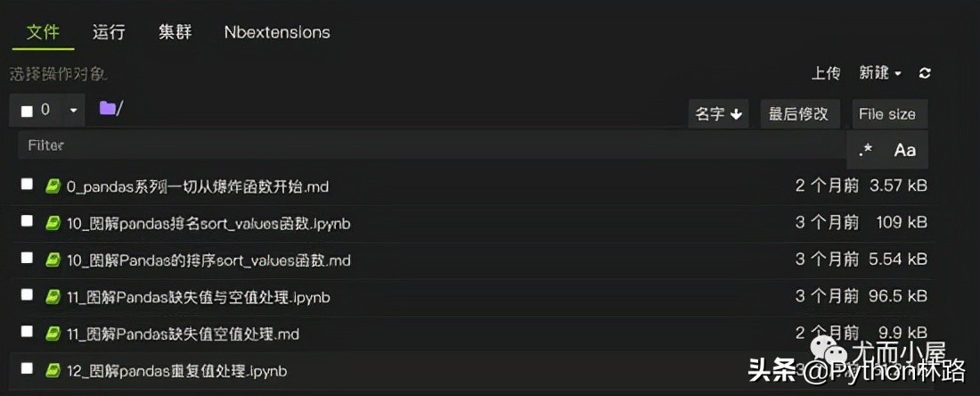This screenshot has width=980, height=396.
Task: Click file icon of 12_图解pandas重复值处理.ipynb
Action: pyautogui.click(x=53, y=369)
